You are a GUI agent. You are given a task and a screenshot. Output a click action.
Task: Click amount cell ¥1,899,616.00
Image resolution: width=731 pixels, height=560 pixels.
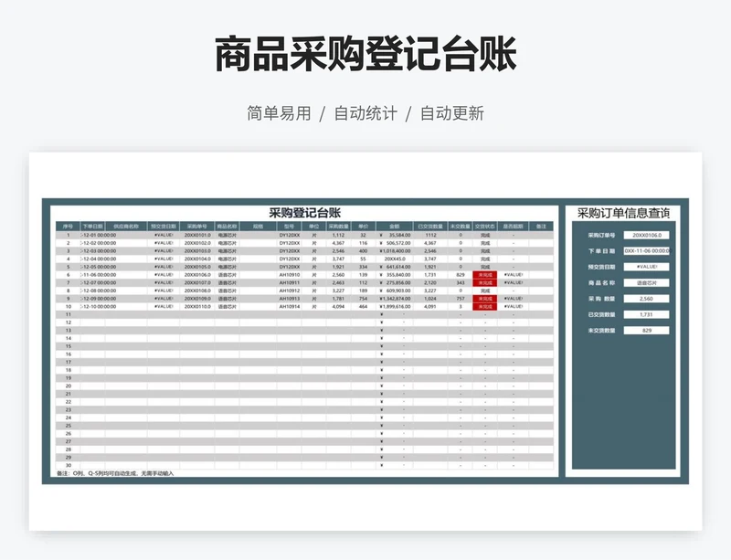pos(395,307)
